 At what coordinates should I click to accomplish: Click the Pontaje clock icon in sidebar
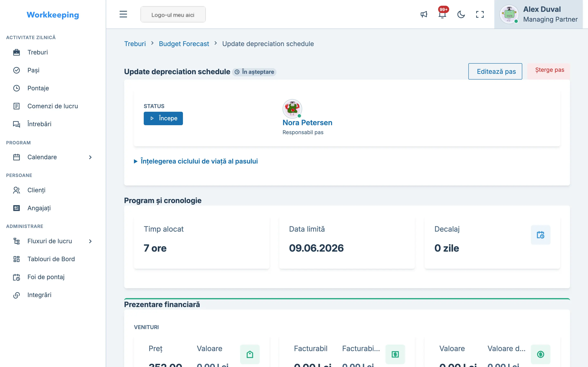point(17,88)
